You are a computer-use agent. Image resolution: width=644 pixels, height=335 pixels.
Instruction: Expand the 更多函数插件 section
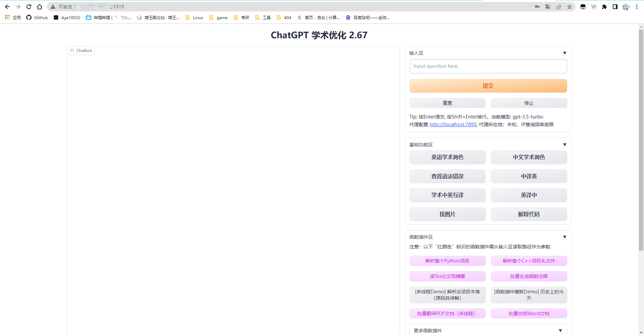[488, 330]
